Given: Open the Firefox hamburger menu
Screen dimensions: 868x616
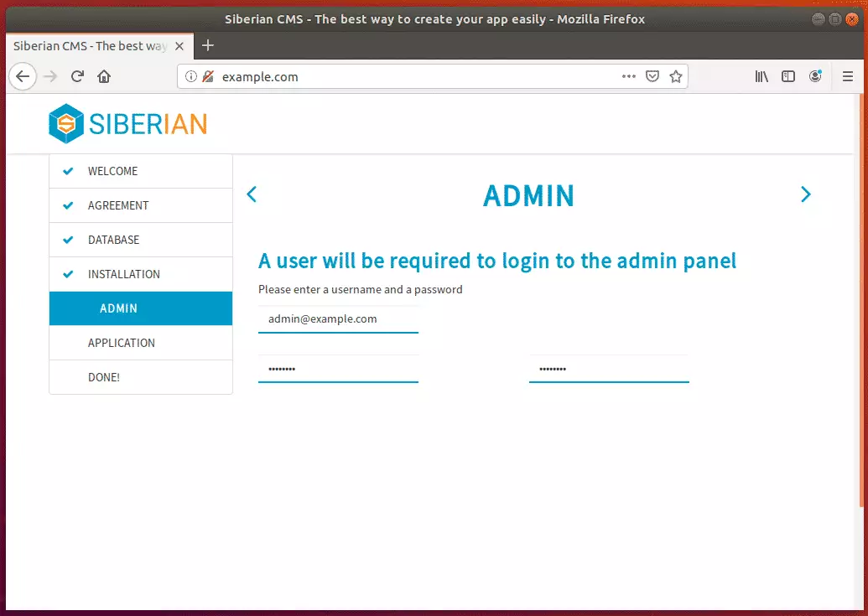Looking at the screenshot, I should [x=848, y=76].
